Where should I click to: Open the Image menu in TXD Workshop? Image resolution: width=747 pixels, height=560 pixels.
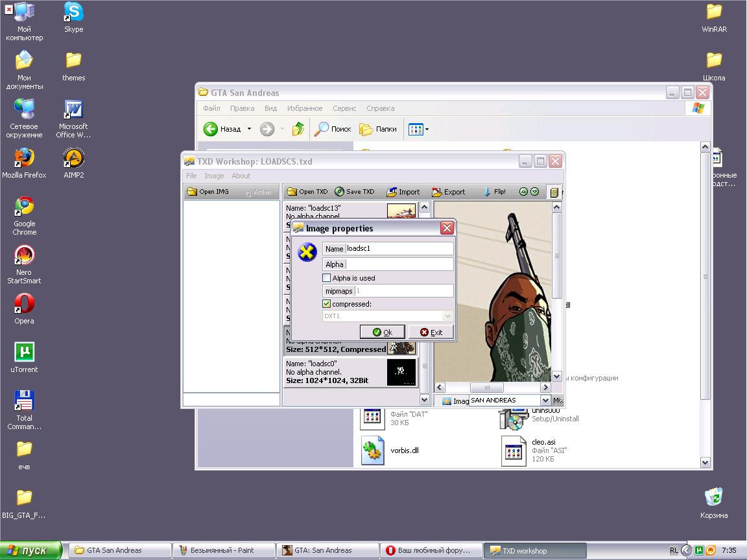(x=214, y=176)
